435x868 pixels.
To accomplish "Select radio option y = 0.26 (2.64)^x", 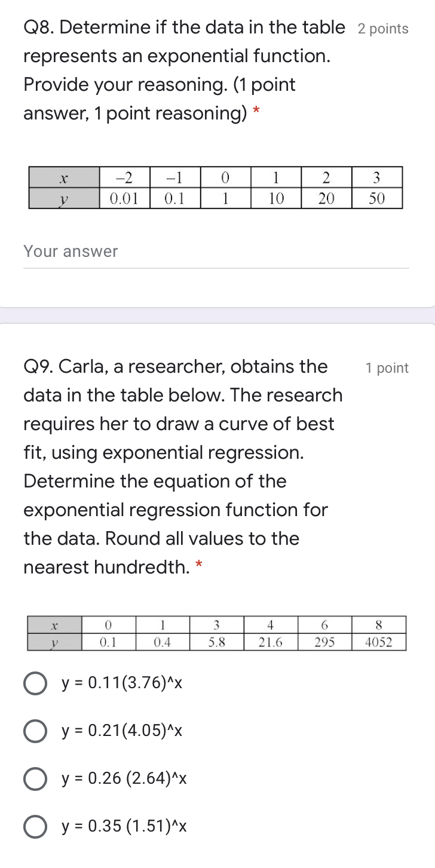I will [x=34, y=778].
